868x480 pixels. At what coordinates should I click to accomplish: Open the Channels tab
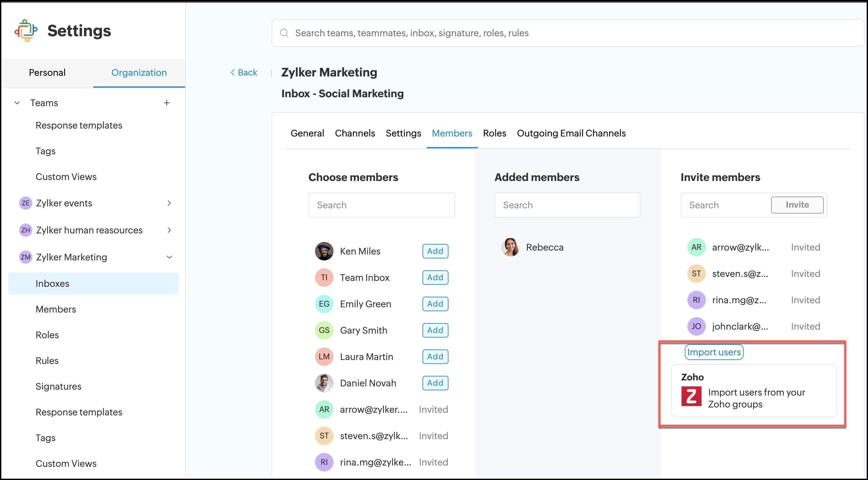(x=355, y=133)
